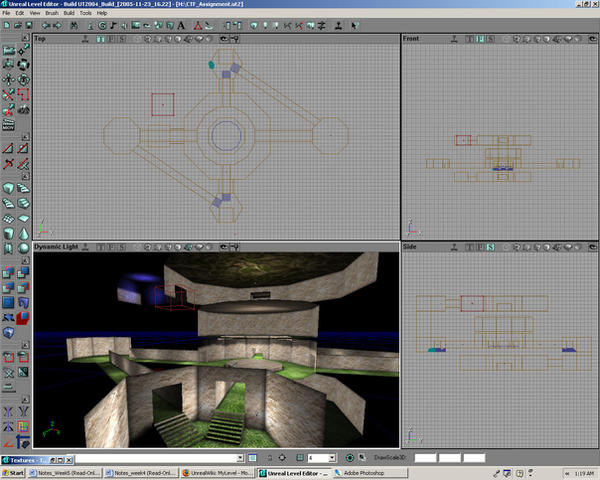This screenshot has height=480, width=600.
Task: Open the Animation browser 'A' icon
Action: (x=181, y=25)
